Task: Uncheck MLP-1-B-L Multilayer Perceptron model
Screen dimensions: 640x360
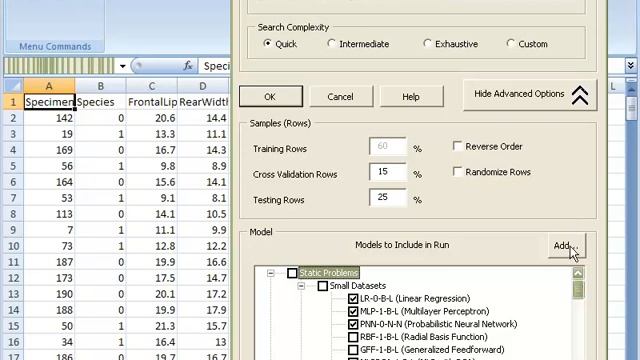Action: click(x=353, y=311)
